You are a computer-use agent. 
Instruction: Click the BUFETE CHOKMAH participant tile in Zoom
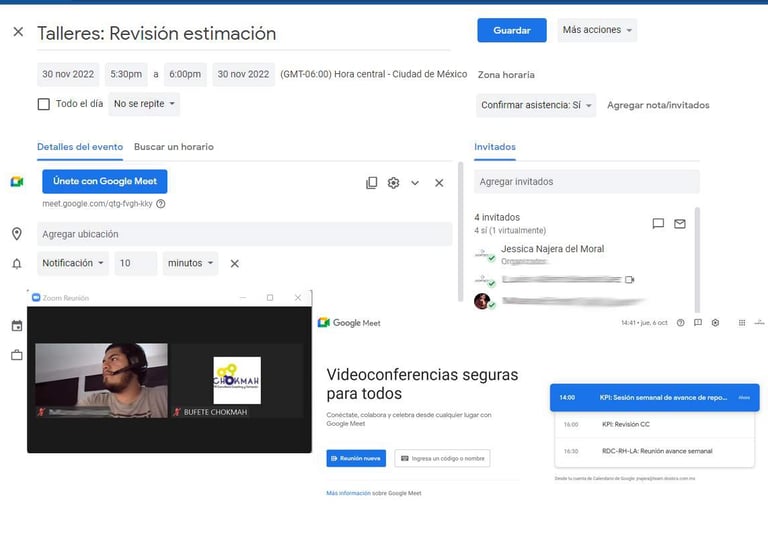point(237,380)
